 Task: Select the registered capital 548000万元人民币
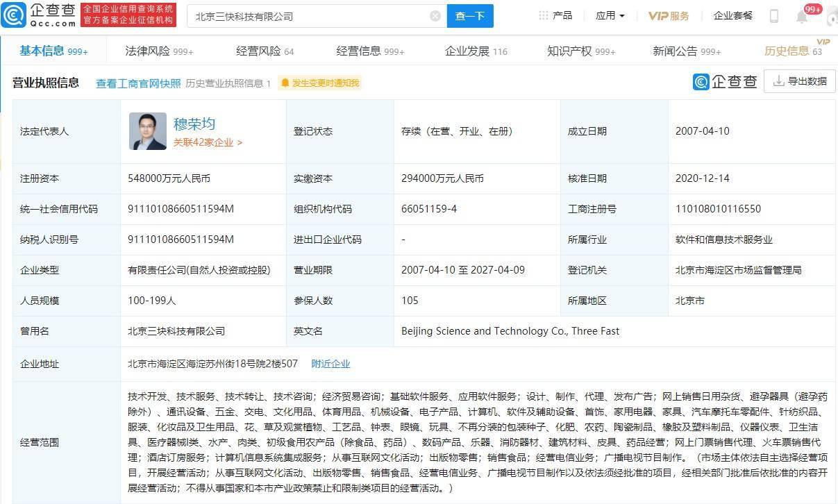point(169,178)
